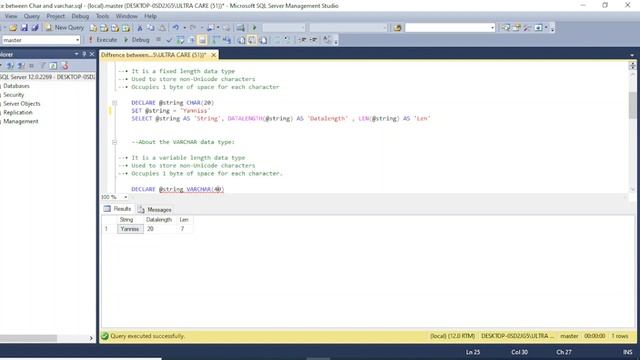This screenshot has width=640, height=360.
Task: Open the Debug menu
Action: click(x=80, y=16)
